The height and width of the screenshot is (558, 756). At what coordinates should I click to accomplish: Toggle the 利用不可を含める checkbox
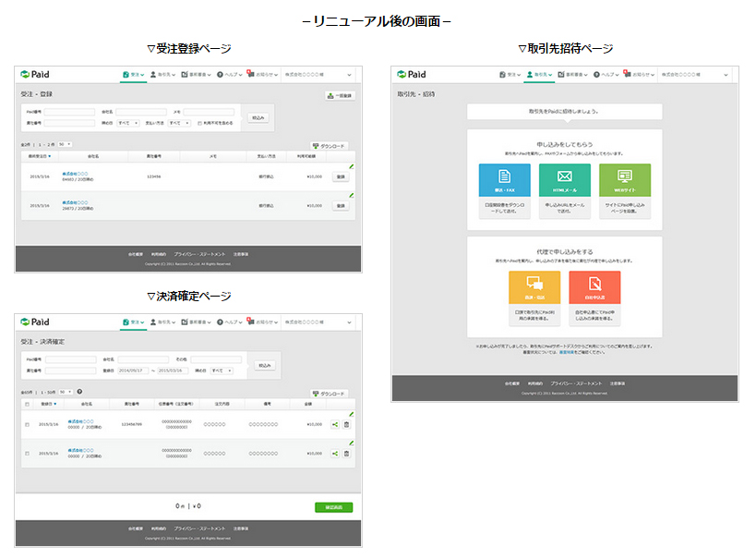tap(199, 123)
